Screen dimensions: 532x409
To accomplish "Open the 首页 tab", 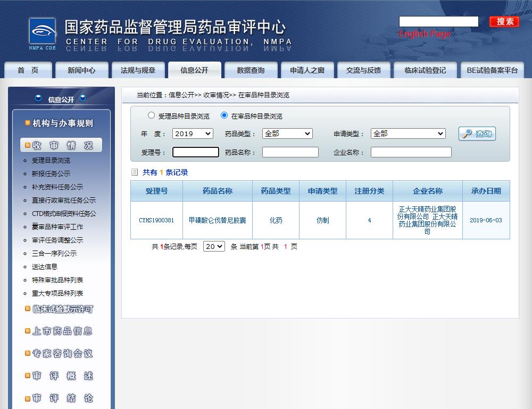I will point(28,70).
